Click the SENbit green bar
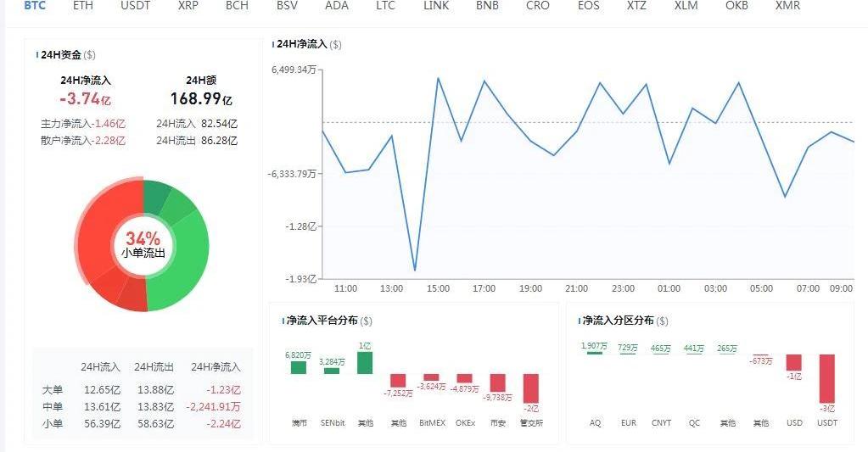This screenshot has width=868, height=452. click(332, 371)
